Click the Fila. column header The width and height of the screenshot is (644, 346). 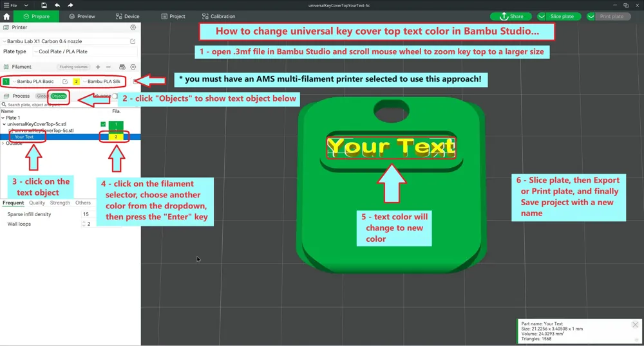116,111
